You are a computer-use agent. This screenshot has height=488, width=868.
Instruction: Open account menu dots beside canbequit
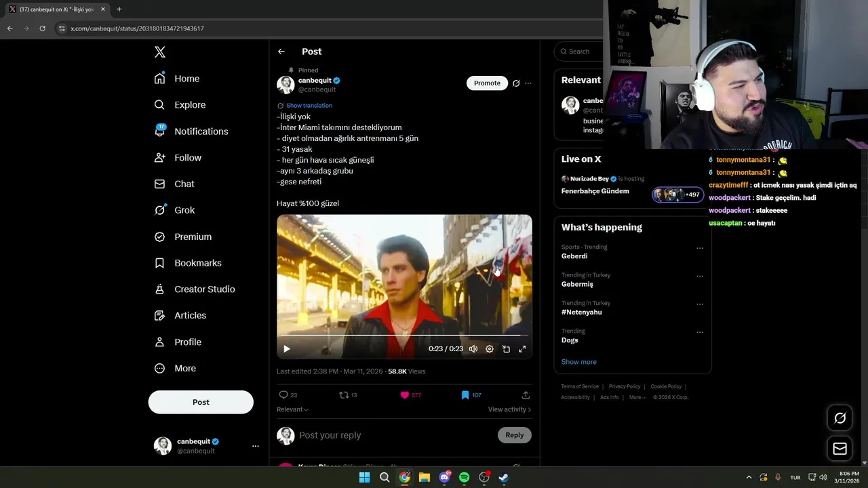(x=256, y=446)
